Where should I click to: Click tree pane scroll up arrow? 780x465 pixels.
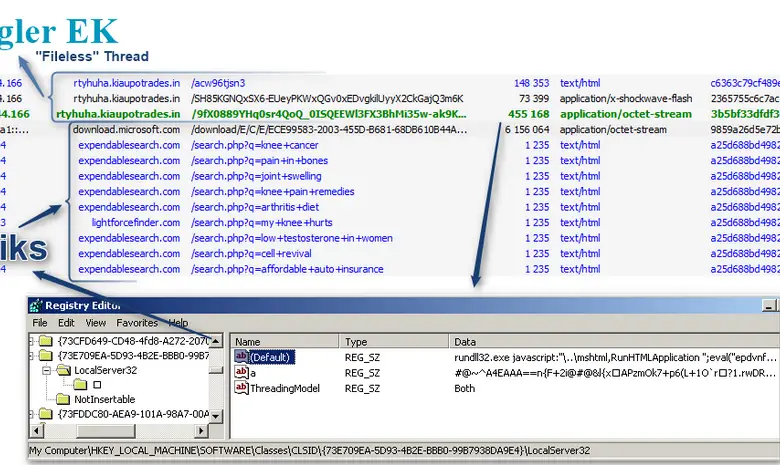click(x=216, y=341)
